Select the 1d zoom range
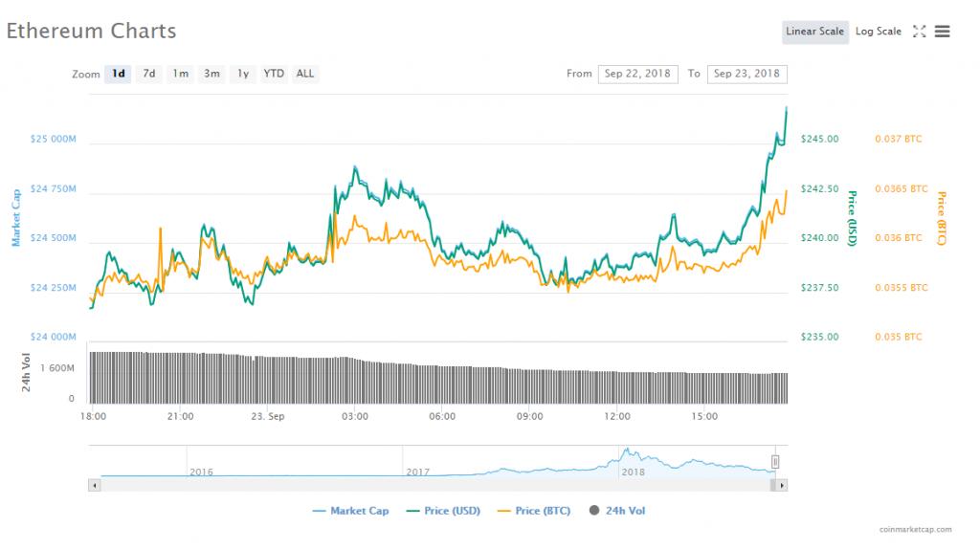Screen dimensions: 980x549 click(118, 74)
